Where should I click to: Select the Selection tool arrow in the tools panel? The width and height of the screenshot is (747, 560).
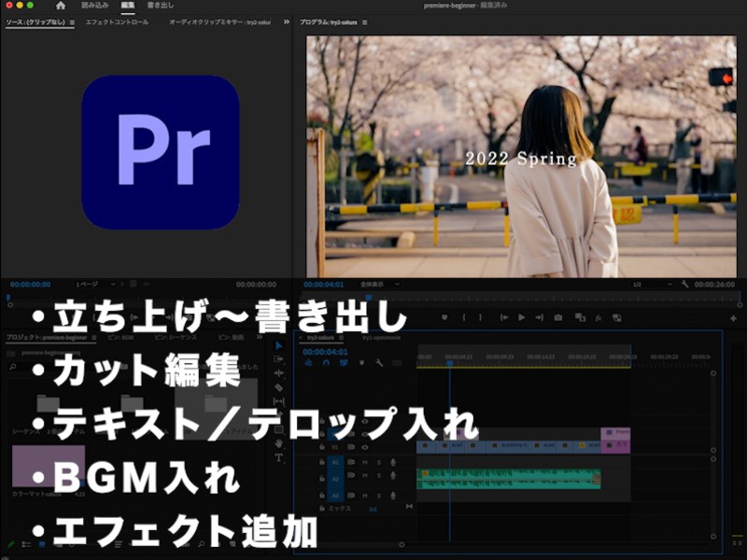coord(278,344)
